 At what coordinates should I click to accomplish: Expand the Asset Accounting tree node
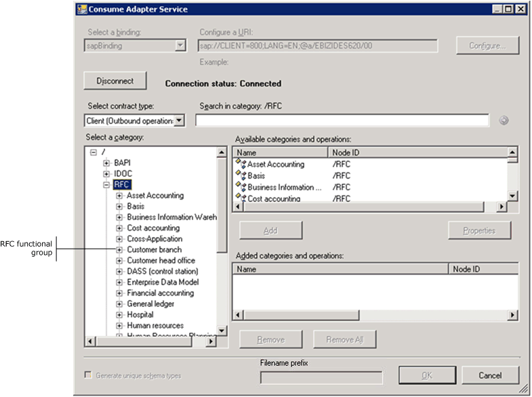(119, 196)
